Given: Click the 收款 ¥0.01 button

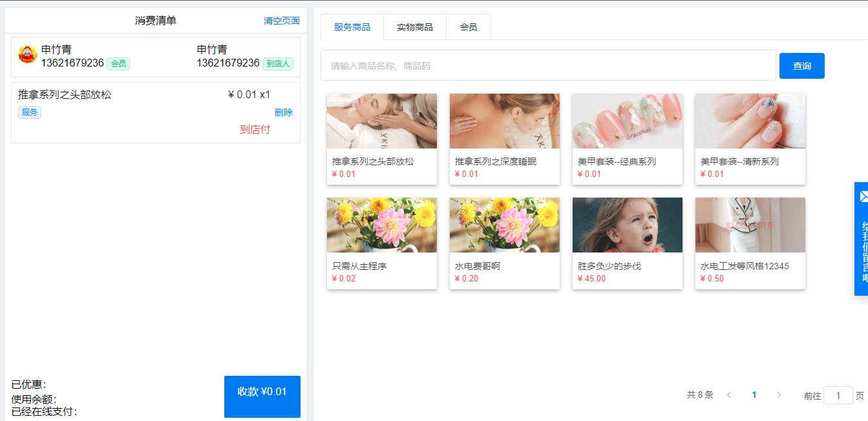Looking at the screenshot, I should point(262,396).
